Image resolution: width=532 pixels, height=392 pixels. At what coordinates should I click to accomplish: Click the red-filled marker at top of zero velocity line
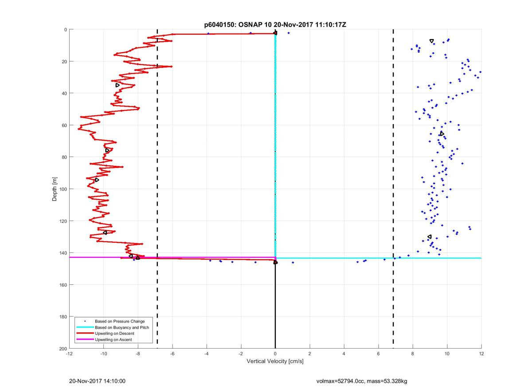(x=275, y=33)
